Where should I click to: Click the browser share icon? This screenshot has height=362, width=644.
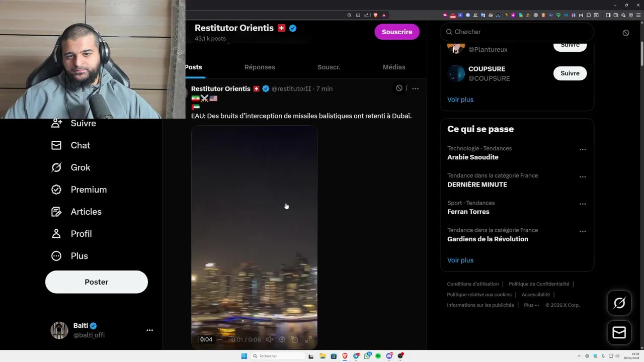pyautogui.click(x=366, y=15)
